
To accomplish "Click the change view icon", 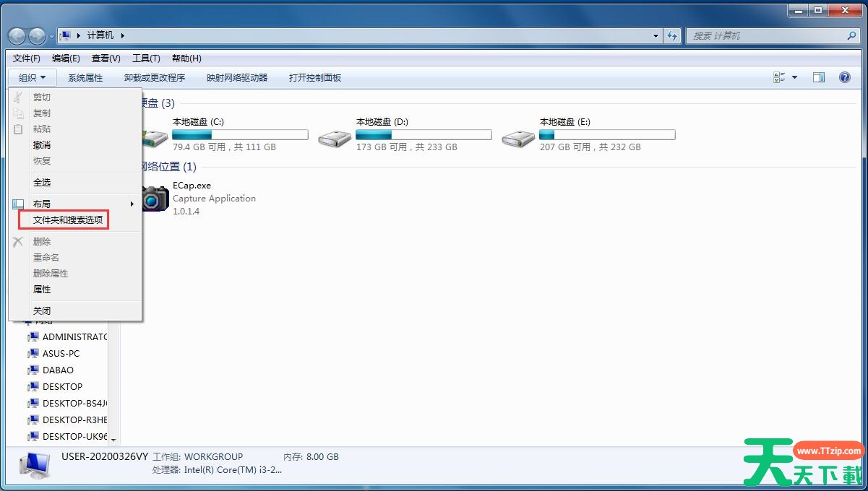I will tap(779, 77).
